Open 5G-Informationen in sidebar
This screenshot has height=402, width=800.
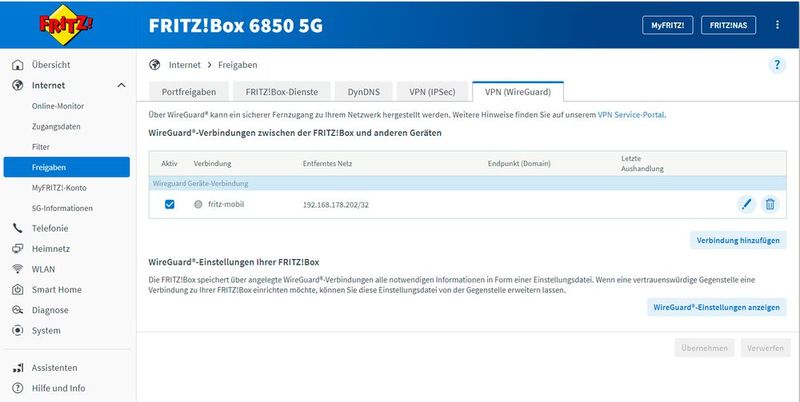click(x=62, y=208)
